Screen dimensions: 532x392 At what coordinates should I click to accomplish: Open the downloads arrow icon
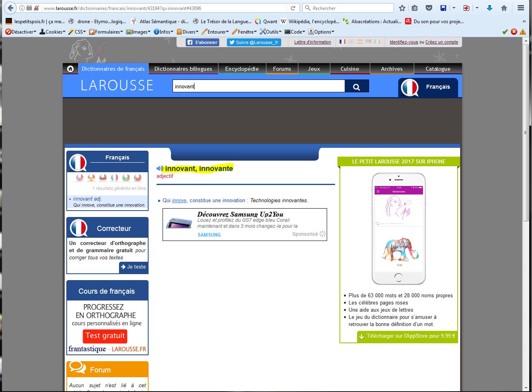[490, 8]
